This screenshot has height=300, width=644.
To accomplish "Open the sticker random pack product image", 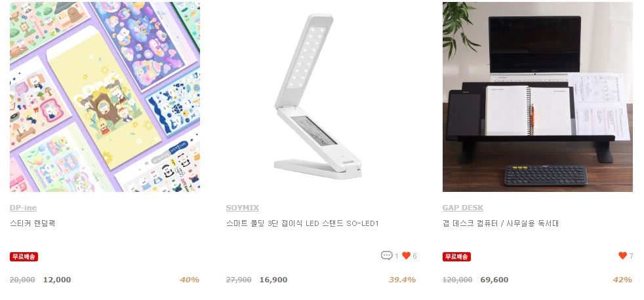I will point(105,97).
